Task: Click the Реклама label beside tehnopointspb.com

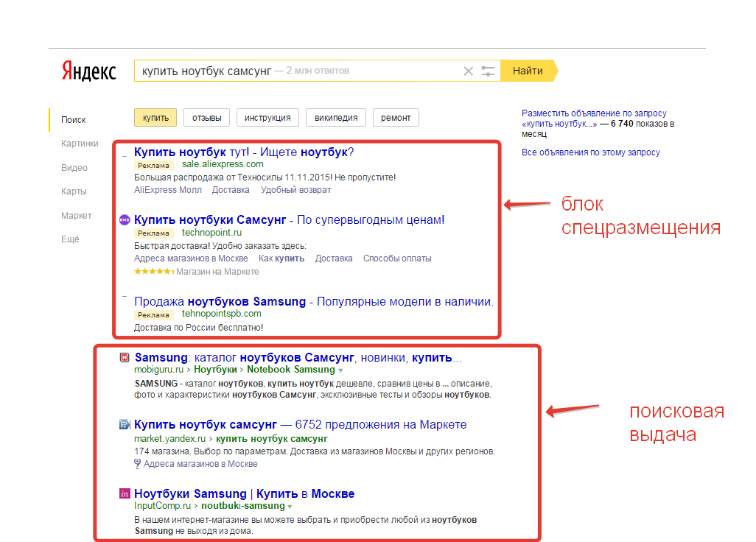Action: [153, 315]
